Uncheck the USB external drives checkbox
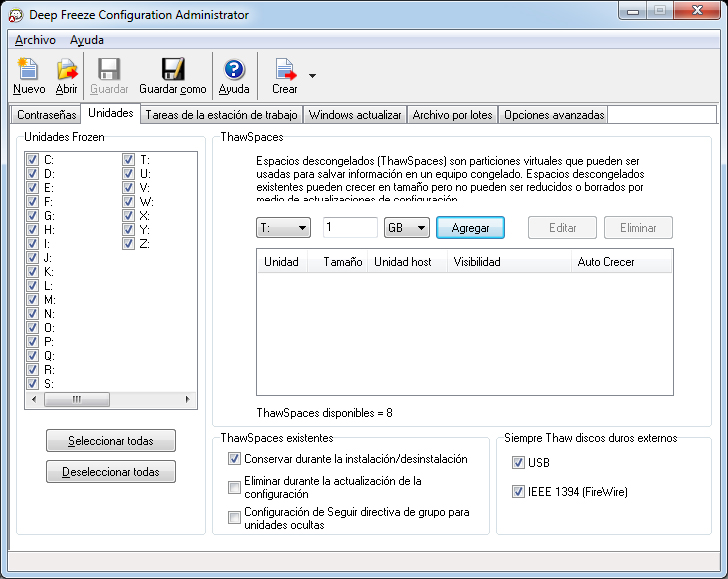 518,462
